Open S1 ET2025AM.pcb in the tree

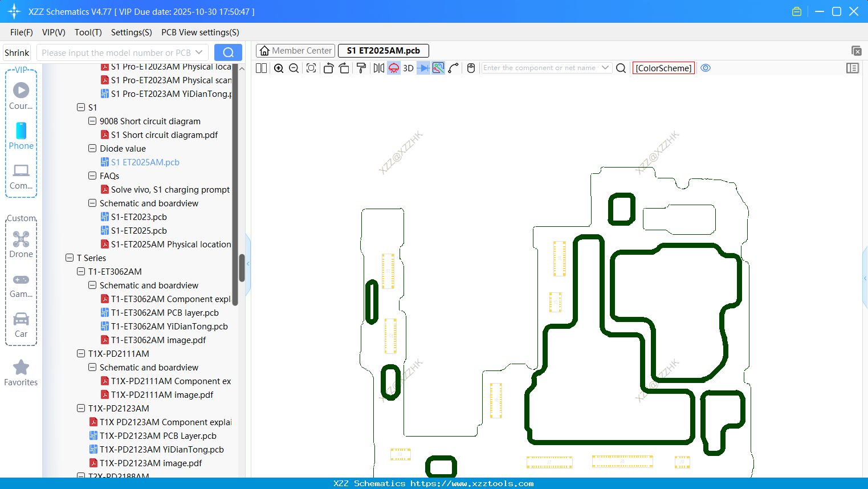(145, 162)
